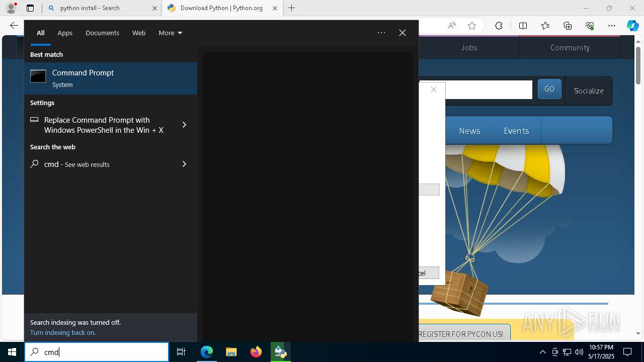Open the Edge profile icon
The height and width of the screenshot is (362, 644).
pos(11,8)
